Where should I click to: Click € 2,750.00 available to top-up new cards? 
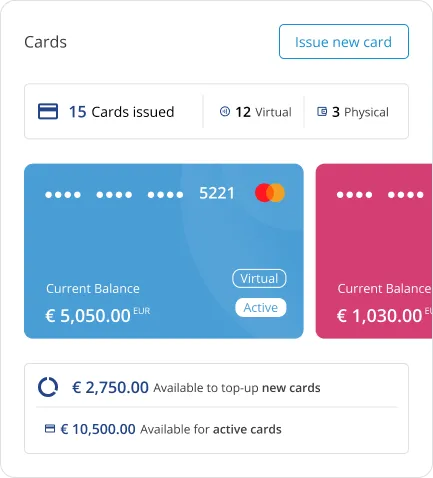(x=196, y=387)
